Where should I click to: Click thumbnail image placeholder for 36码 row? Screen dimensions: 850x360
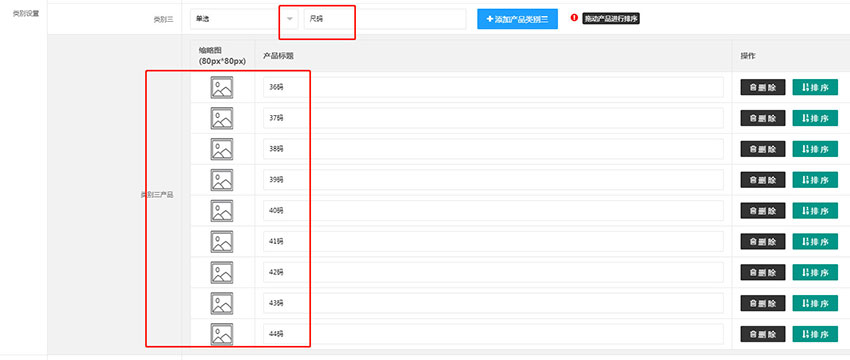pos(222,87)
